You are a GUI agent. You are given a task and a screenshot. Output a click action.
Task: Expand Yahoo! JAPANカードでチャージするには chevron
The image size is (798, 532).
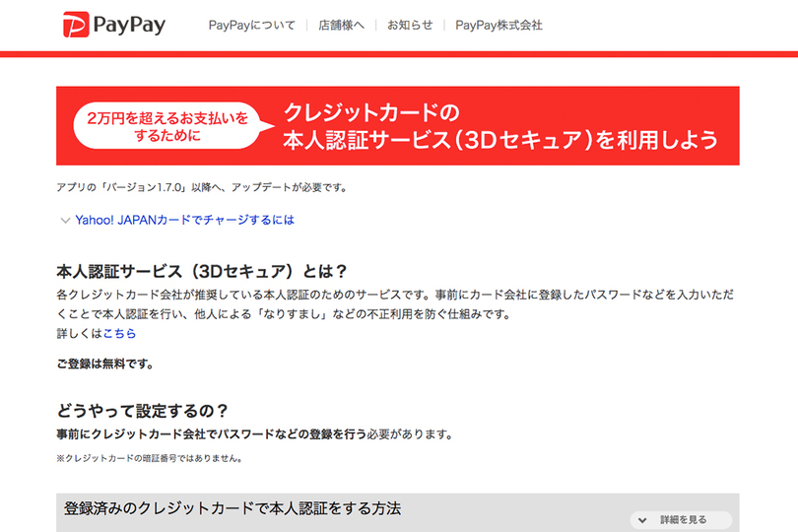coord(65,221)
